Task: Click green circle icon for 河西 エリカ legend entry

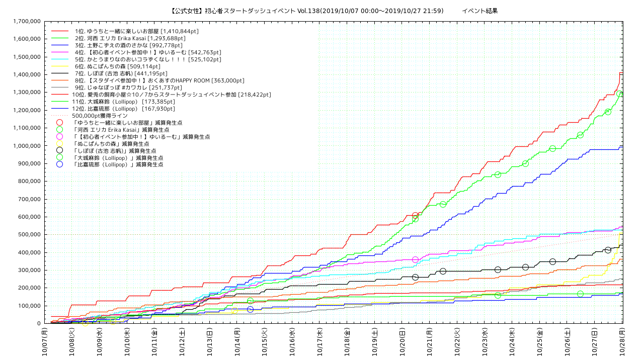Action: tap(60, 130)
